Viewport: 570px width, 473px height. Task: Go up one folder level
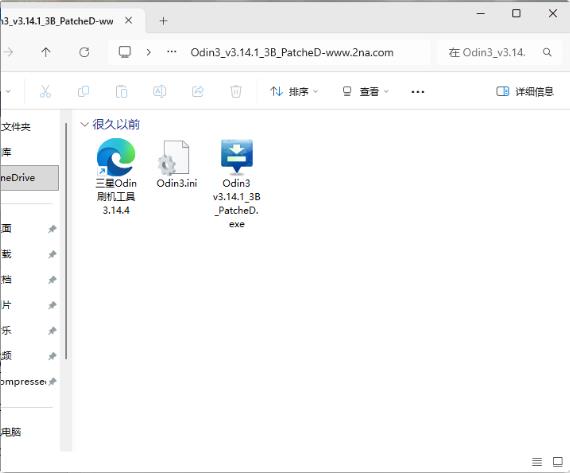46,52
